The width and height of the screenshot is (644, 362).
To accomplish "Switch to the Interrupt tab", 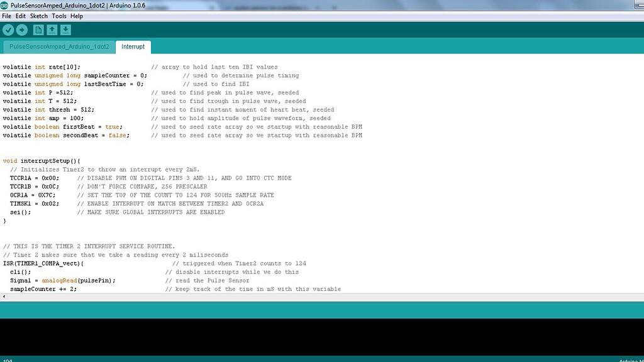I will 133,47.
